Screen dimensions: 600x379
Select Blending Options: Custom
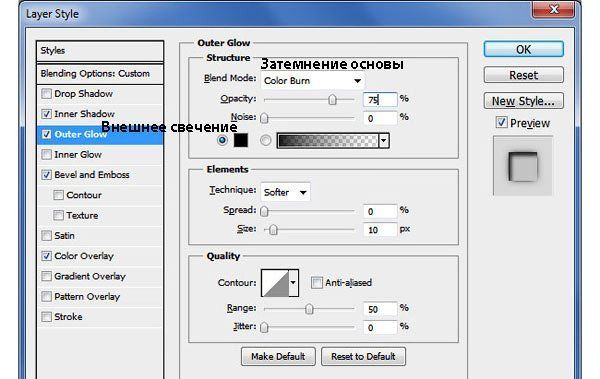(100, 74)
